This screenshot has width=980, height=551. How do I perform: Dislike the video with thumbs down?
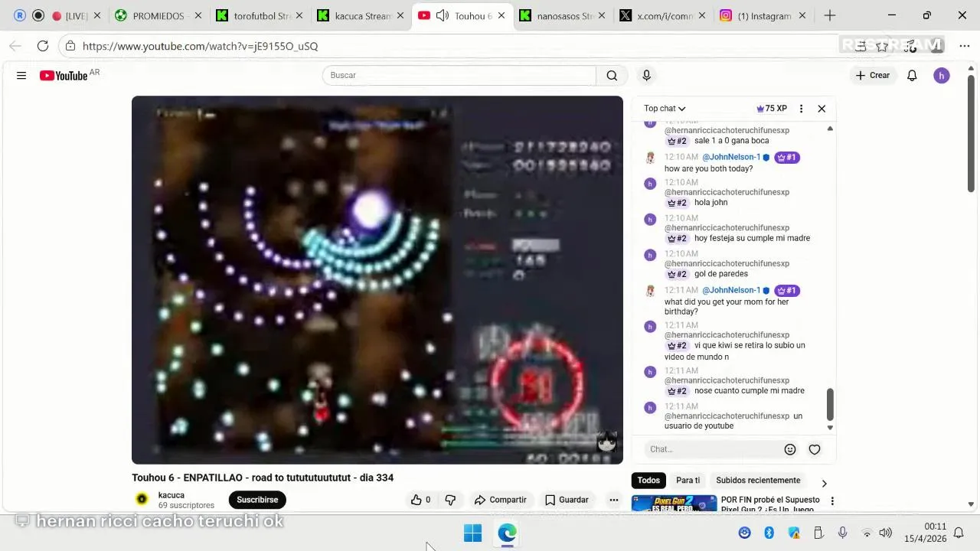(450, 500)
